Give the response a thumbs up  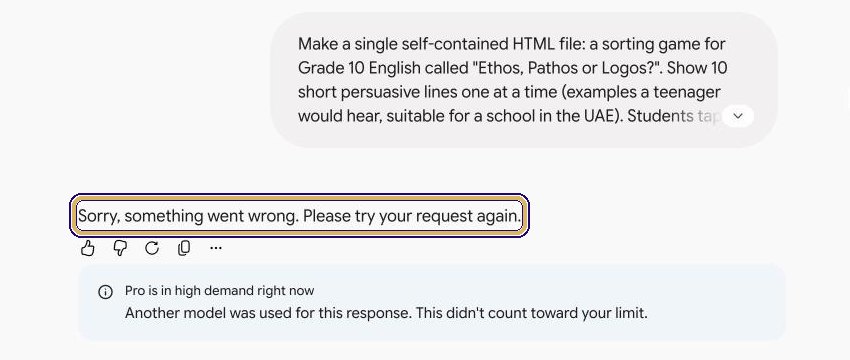pyautogui.click(x=87, y=248)
